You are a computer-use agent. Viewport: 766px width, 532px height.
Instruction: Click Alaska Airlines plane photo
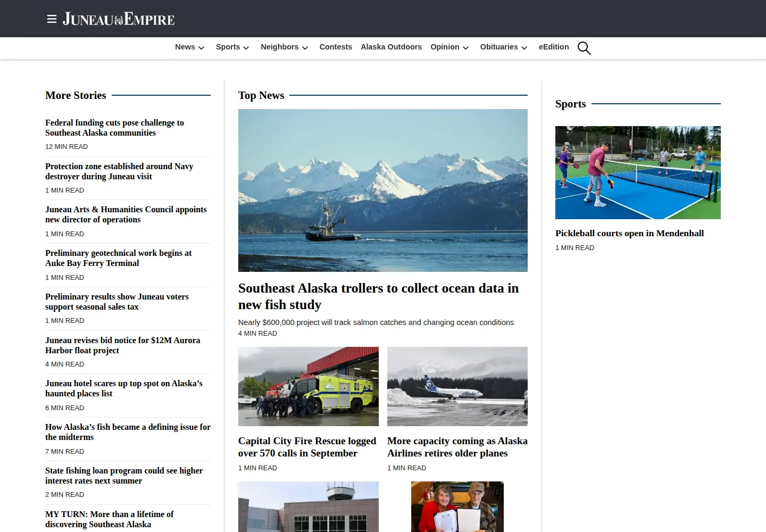[x=457, y=386]
